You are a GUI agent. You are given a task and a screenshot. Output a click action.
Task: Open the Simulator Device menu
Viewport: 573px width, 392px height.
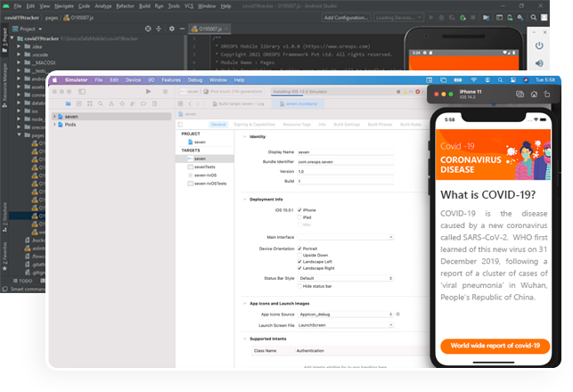pos(133,80)
